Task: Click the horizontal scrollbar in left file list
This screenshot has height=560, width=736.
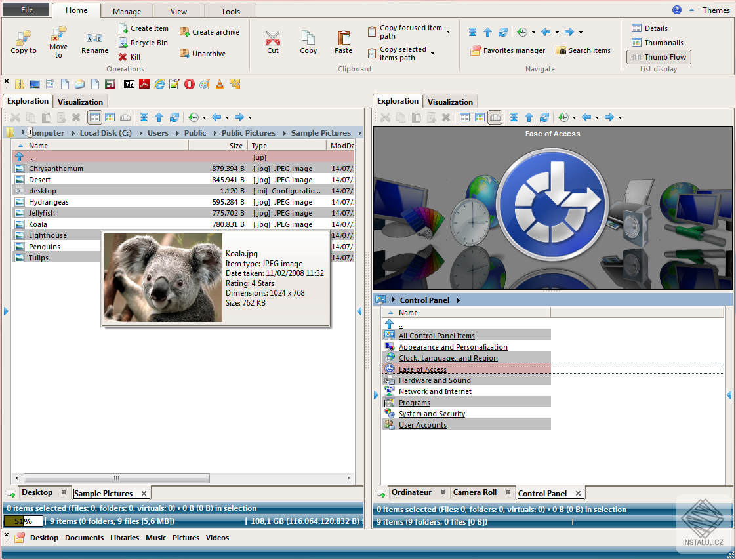Action: tap(117, 478)
